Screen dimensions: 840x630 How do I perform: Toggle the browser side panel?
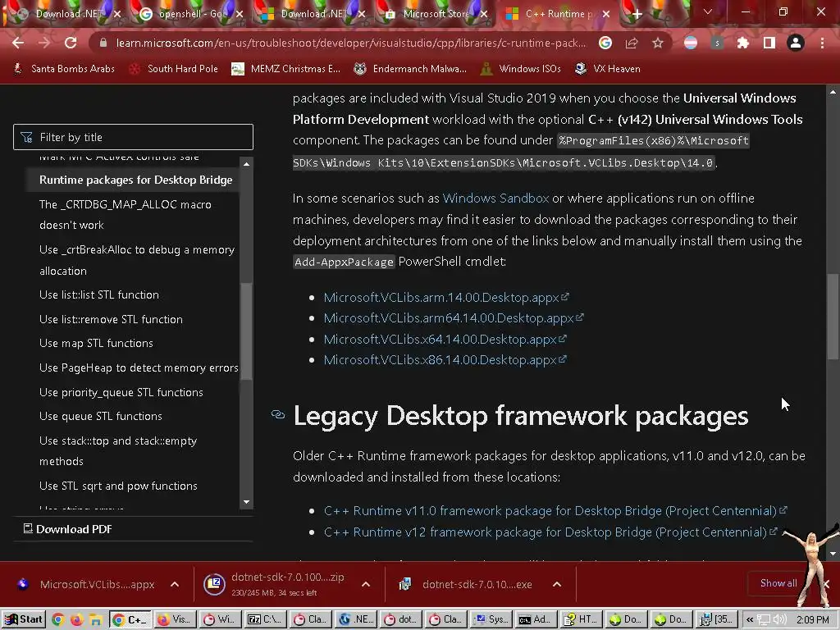[769, 43]
